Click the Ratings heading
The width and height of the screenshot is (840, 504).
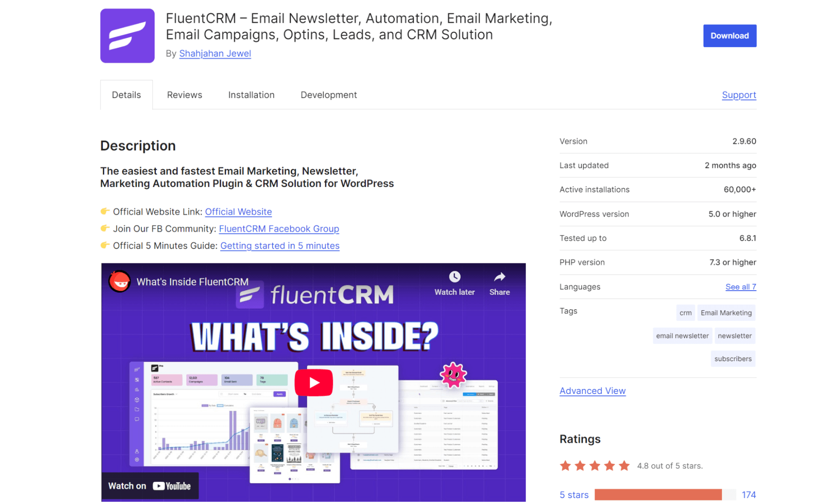(x=580, y=439)
